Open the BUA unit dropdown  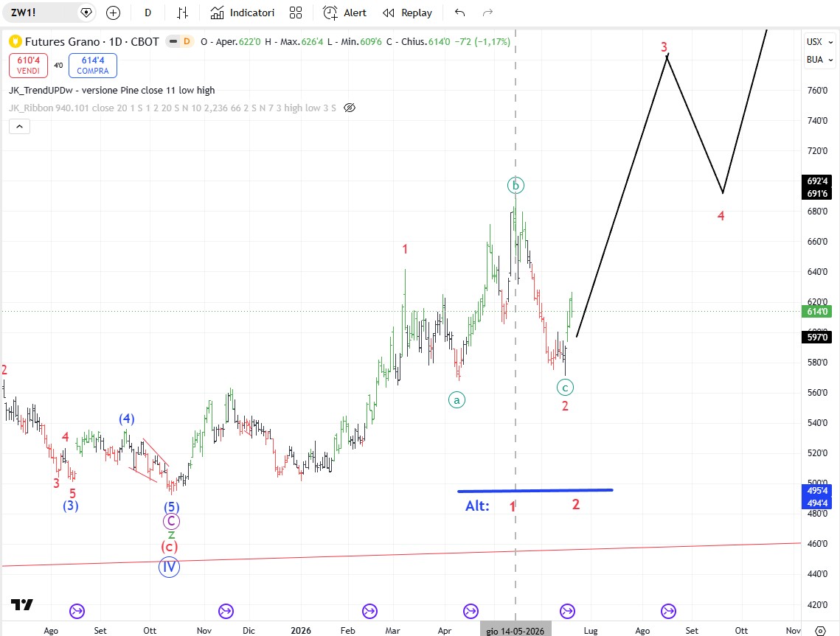[819, 60]
